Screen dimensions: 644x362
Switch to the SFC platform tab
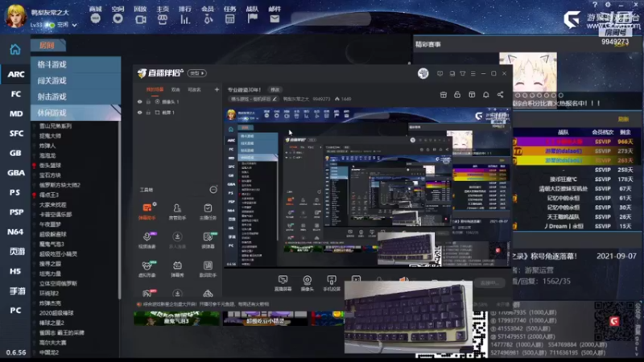coord(15,134)
